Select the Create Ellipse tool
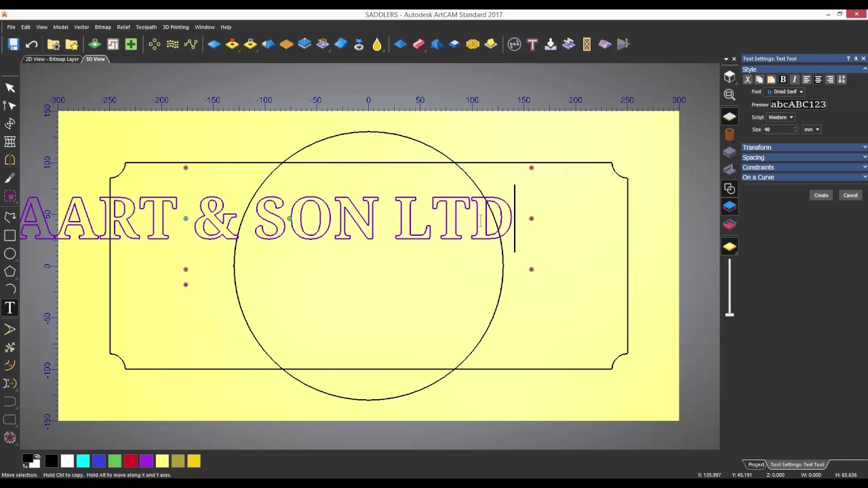This screenshot has height=488, width=868. point(10,253)
